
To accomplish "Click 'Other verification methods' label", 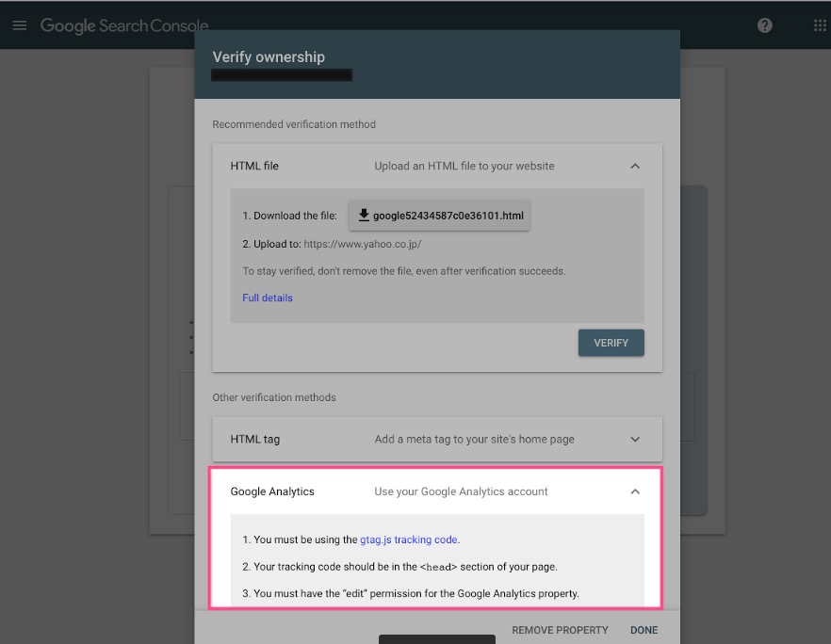I will pyautogui.click(x=274, y=397).
